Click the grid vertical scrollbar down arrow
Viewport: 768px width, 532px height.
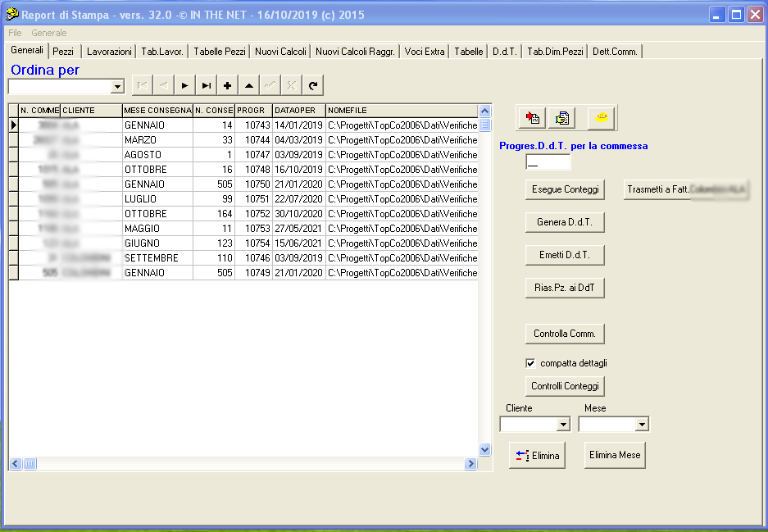click(485, 450)
